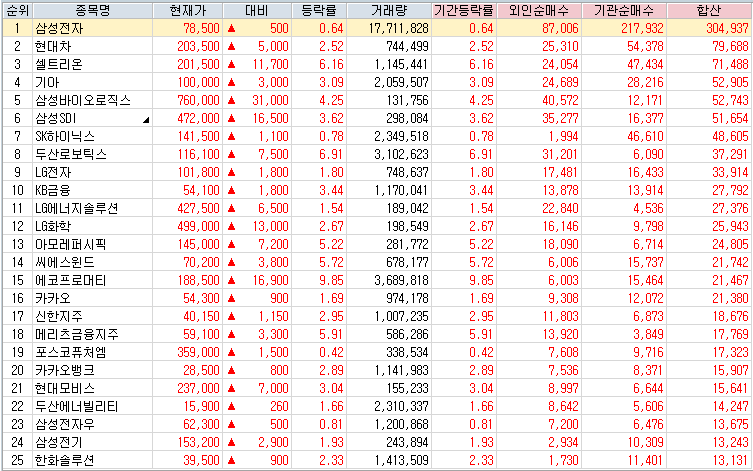Click volume value 17,711,828
This screenshot has width=753, height=471.
399,28
